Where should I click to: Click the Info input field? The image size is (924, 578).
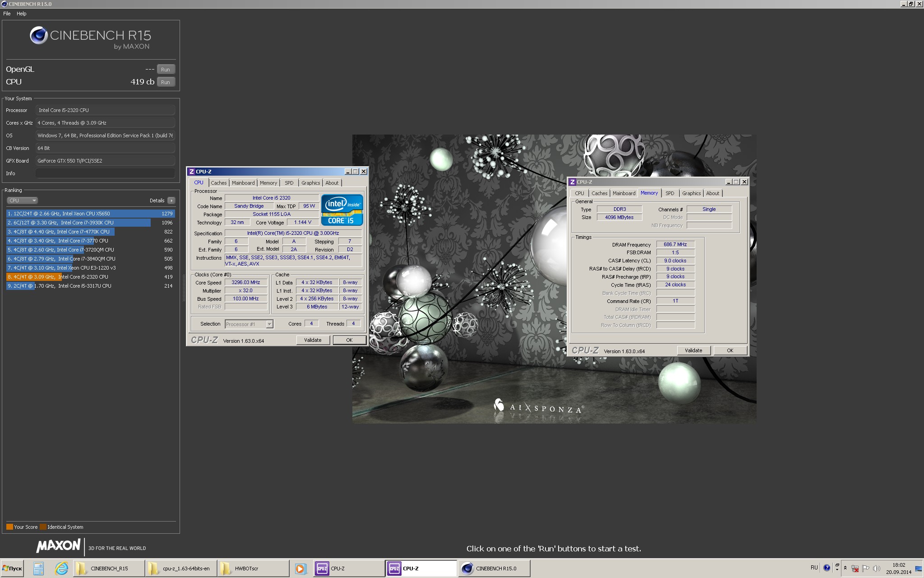(x=105, y=173)
